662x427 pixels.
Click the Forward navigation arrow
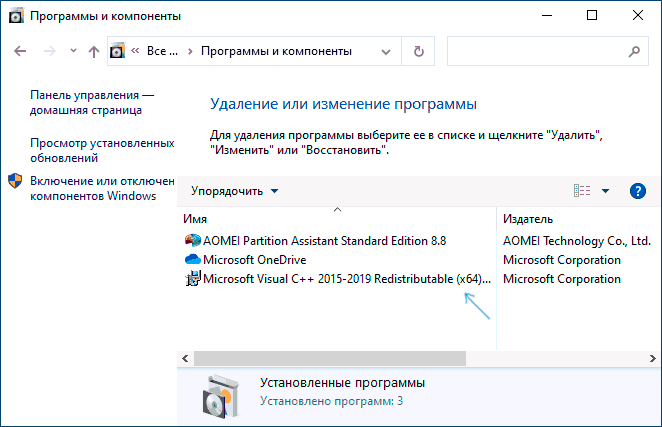click(x=50, y=51)
